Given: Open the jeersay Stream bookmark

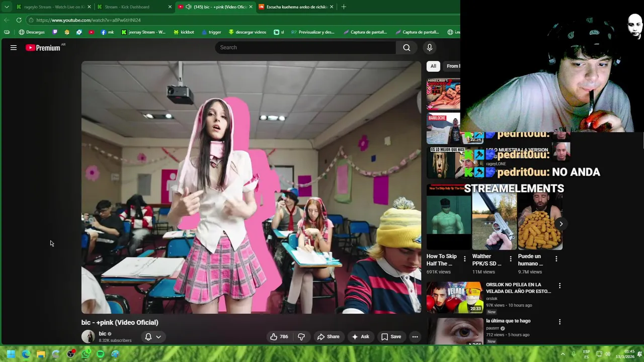Looking at the screenshot, I should point(143,32).
